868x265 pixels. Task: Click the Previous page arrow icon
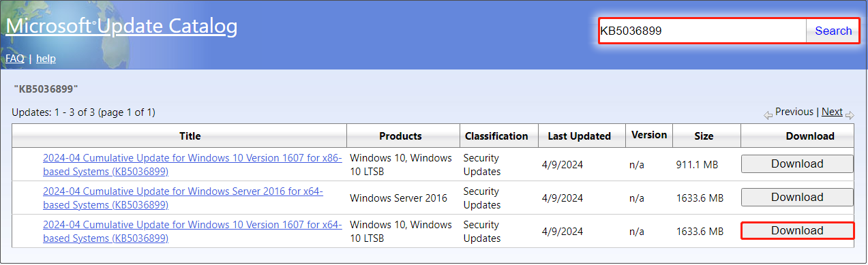point(768,114)
